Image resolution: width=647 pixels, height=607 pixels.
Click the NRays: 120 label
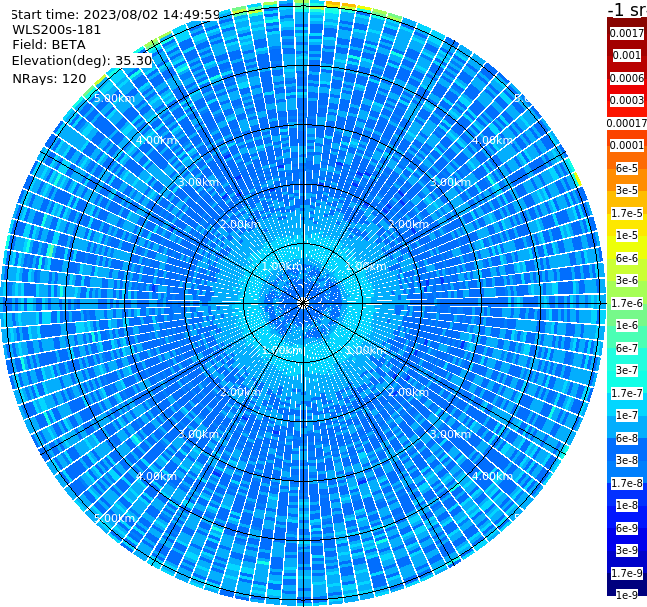coord(49,78)
